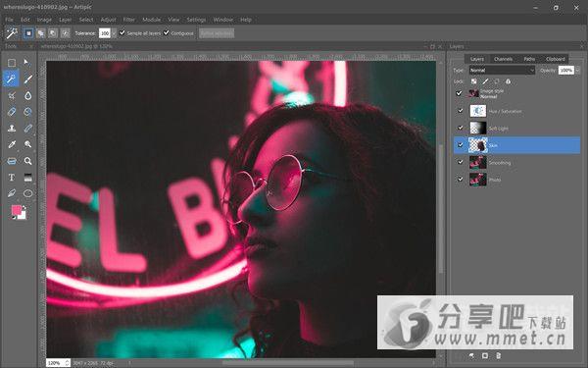Screen dimensions: 588x368
Task: Open the File menu
Action: [x=9, y=20]
